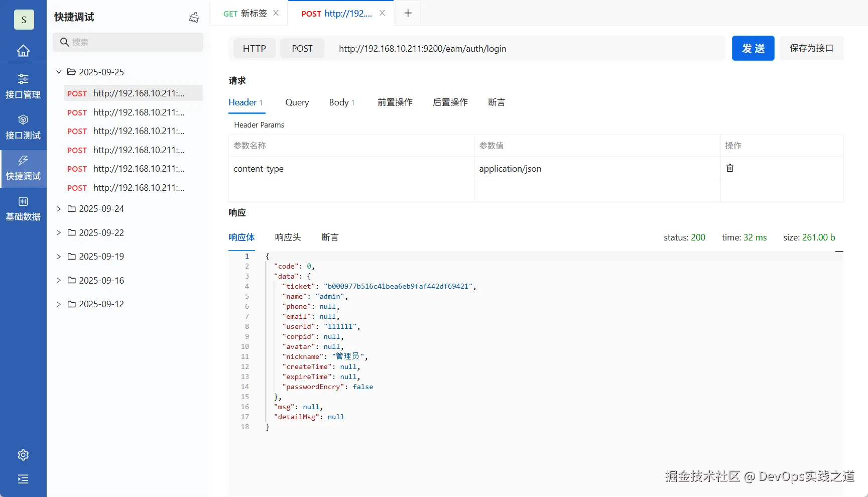Select the Header request tab
The image size is (868, 497).
tap(246, 102)
